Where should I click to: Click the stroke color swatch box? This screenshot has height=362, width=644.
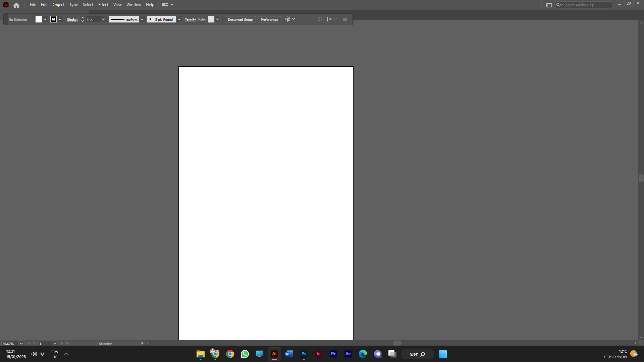point(53,19)
